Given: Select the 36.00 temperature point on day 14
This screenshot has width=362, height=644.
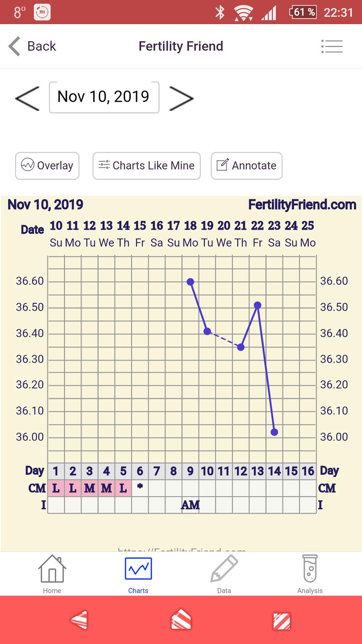Looking at the screenshot, I should pyautogui.click(x=274, y=432).
